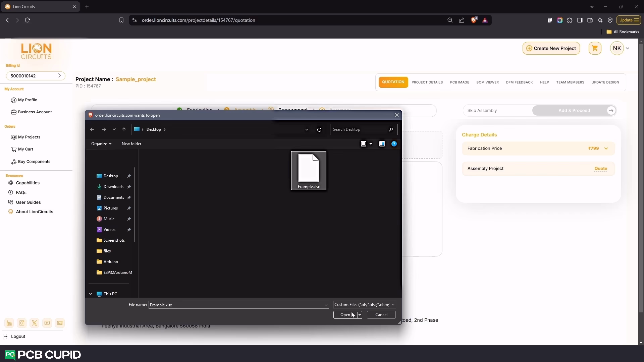Screen dimensions: 644x362
Task: Expand the Fabrication Price chevron
Action: coord(606,148)
